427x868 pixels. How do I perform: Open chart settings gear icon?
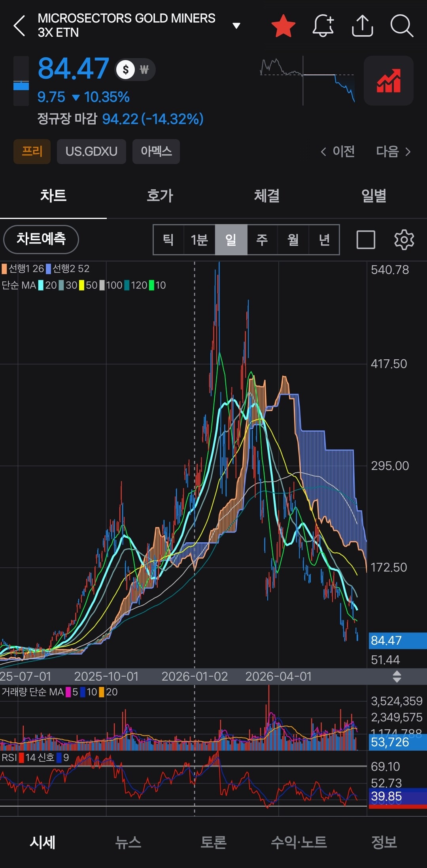coord(404,240)
